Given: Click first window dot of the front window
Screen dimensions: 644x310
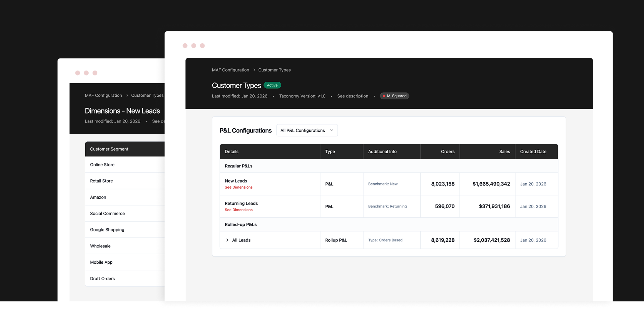Looking at the screenshot, I should click(x=185, y=46).
